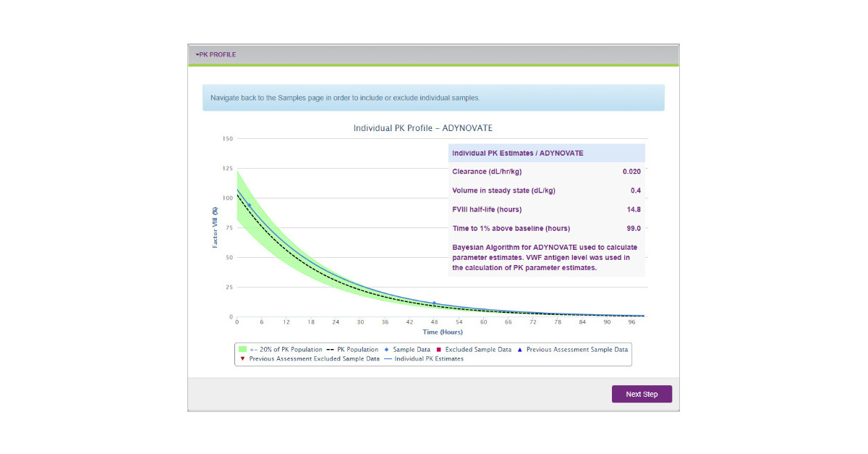Viewport: 868px width, 454px height.
Task: Select the Previous Assessment Sample Data triangle icon
Action: pos(519,349)
